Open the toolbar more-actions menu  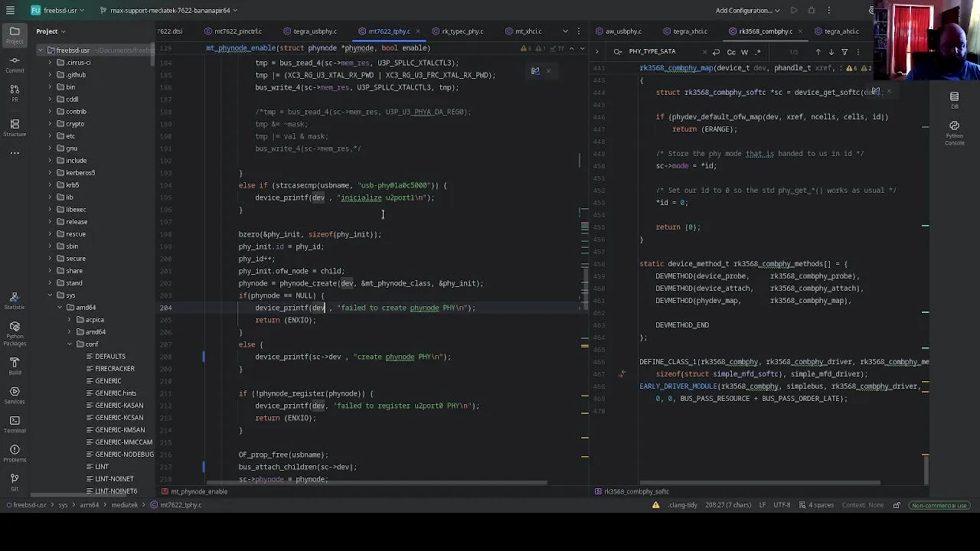pos(829,11)
